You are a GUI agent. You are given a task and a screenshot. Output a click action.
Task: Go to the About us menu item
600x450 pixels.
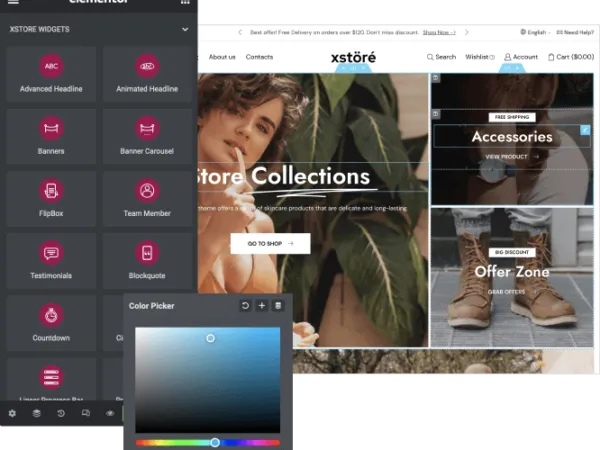pyautogui.click(x=222, y=57)
